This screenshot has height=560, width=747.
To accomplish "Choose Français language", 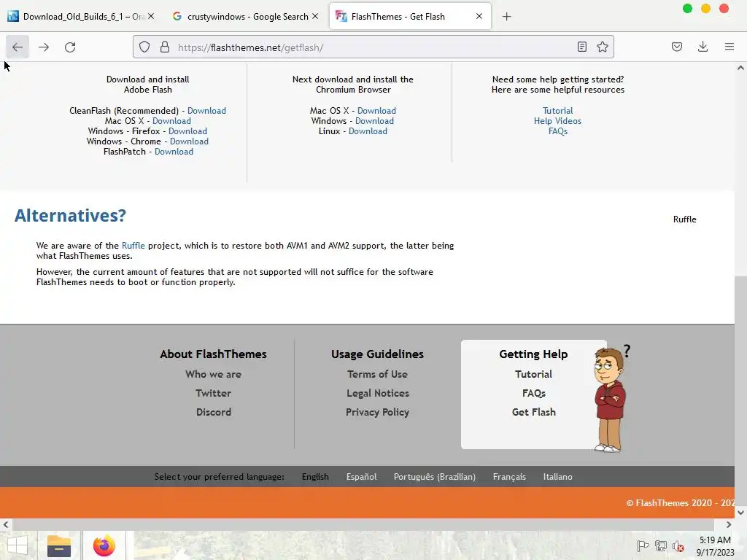I will click(509, 477).
